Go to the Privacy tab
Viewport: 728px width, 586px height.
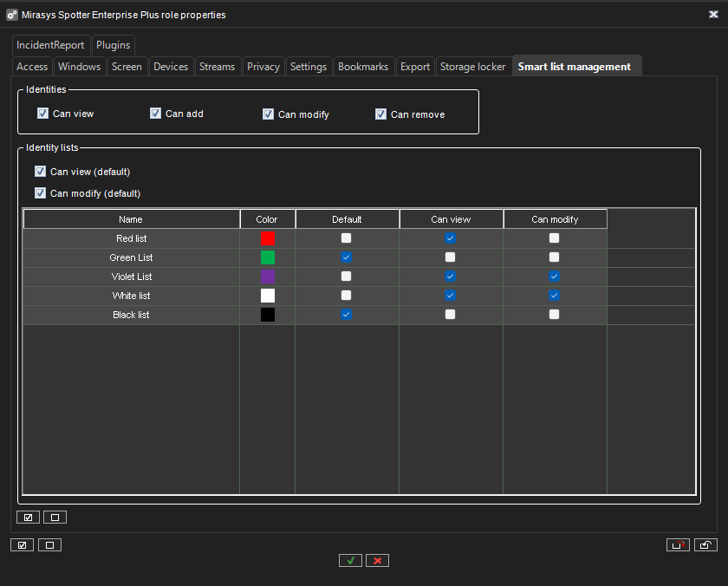[263, 67]
